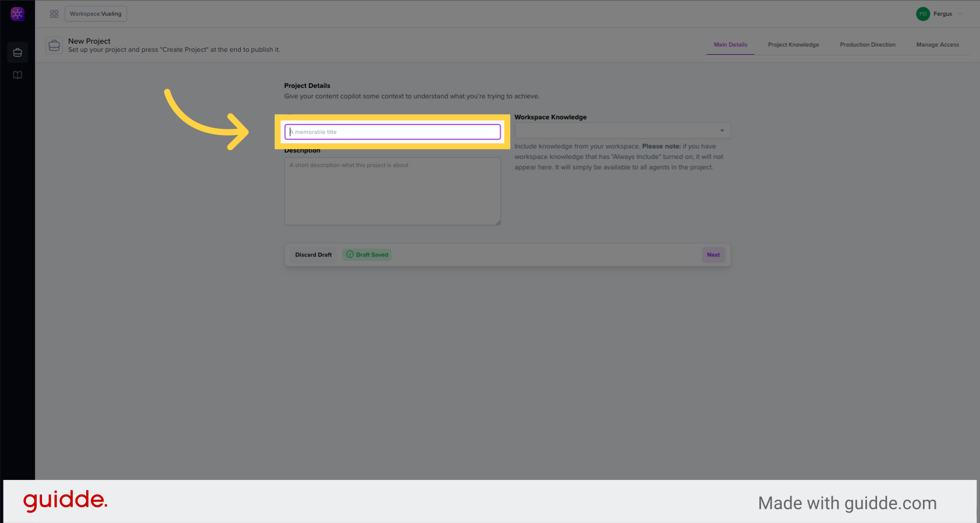Expand the Fergus account menu chevron
The image size is (980, 523).
point(960,14)
